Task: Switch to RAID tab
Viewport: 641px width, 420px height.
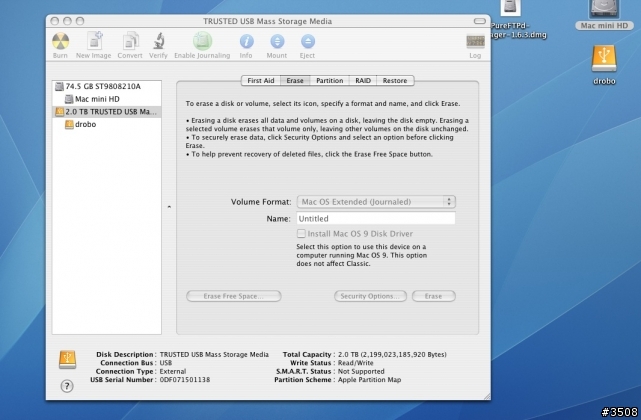Action: pos(363,81)
